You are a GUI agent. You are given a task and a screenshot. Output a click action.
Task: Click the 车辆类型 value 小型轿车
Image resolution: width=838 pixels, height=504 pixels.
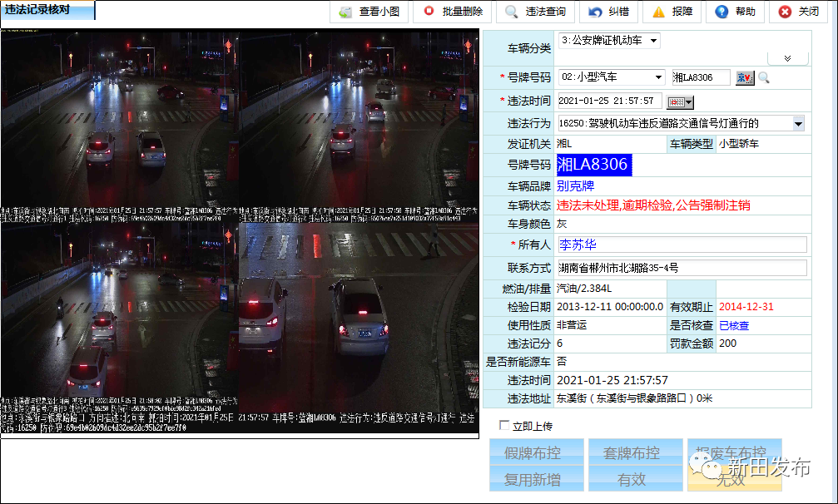[739, 144]
